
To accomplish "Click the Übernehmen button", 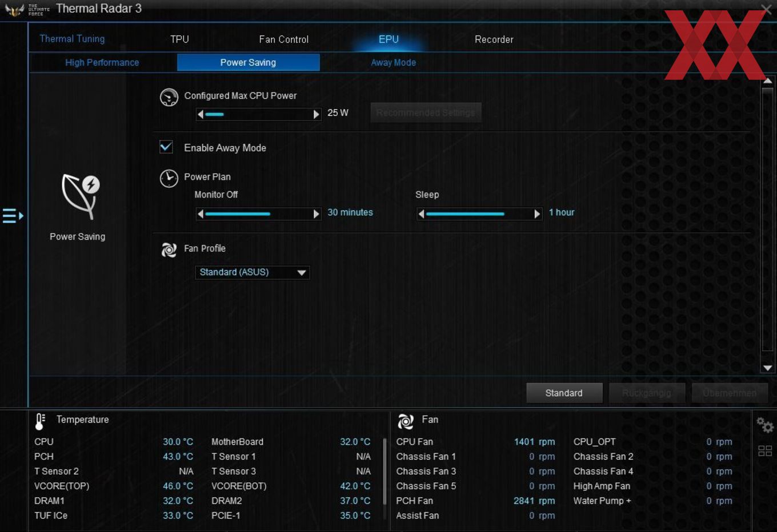I will tap(730, 393).
